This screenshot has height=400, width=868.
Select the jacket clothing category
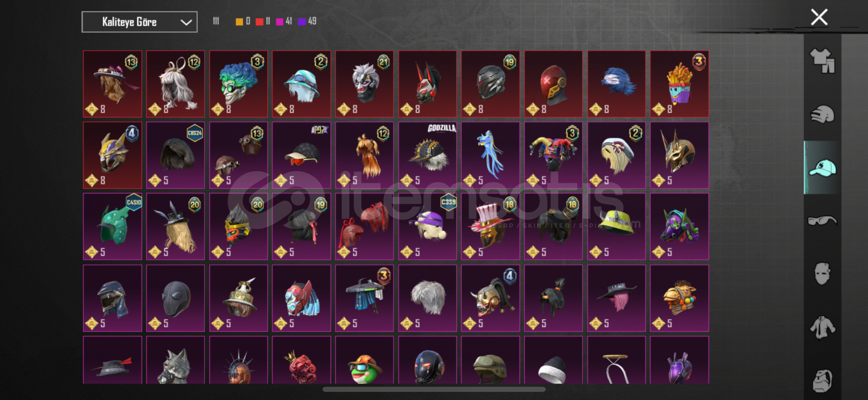click(822, 327)
